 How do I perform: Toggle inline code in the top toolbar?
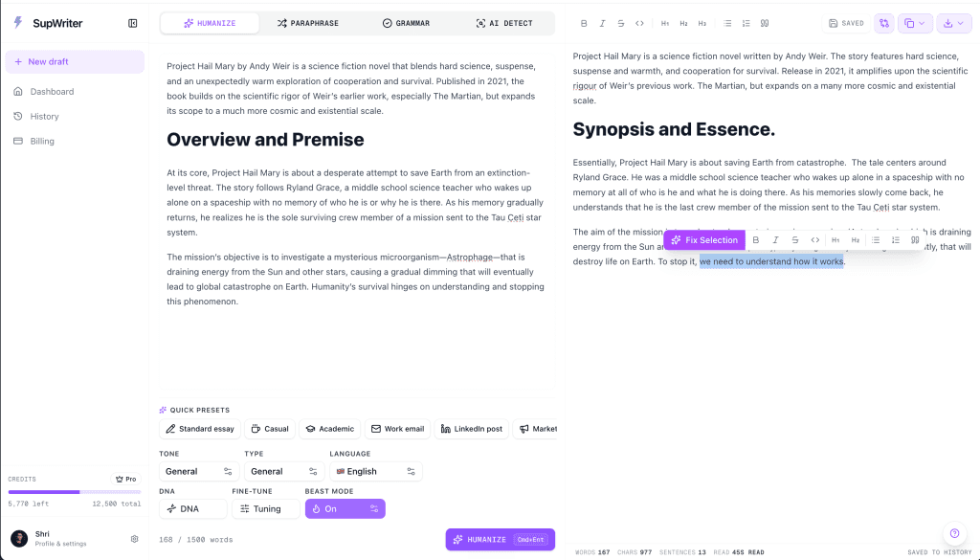(639, 23)
